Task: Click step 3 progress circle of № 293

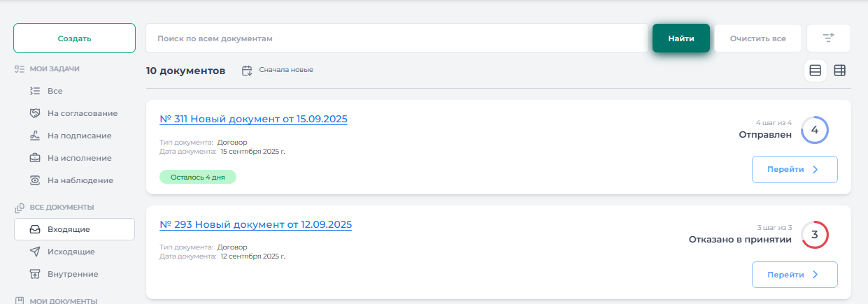Action: [x=814, y=235]
